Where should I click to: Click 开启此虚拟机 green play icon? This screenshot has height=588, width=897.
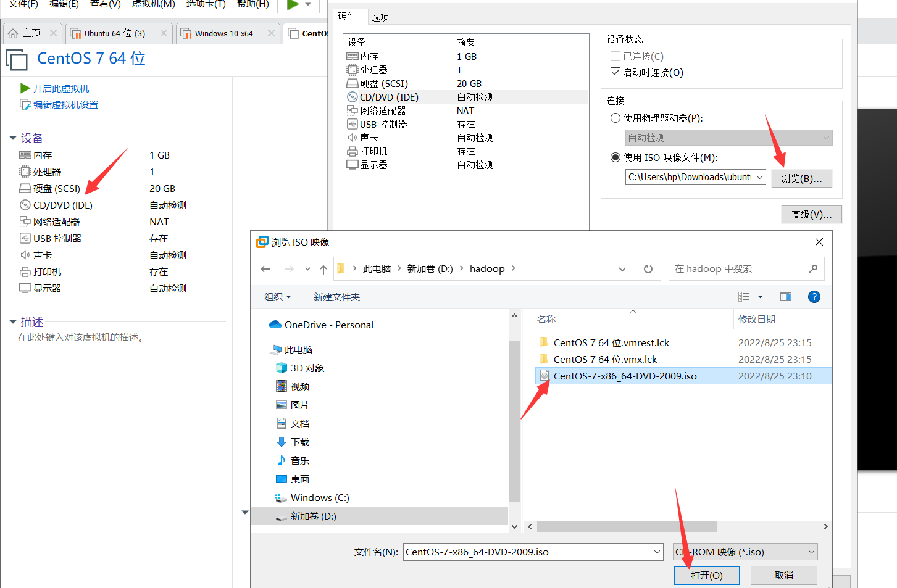pos(25,88)
